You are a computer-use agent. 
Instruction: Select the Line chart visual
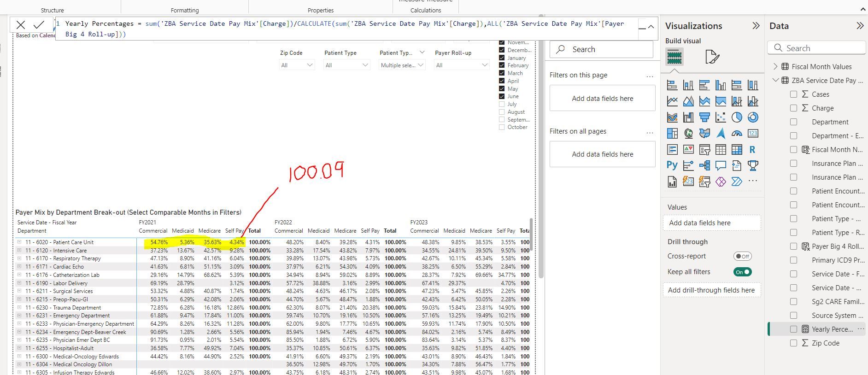point(672,101)
